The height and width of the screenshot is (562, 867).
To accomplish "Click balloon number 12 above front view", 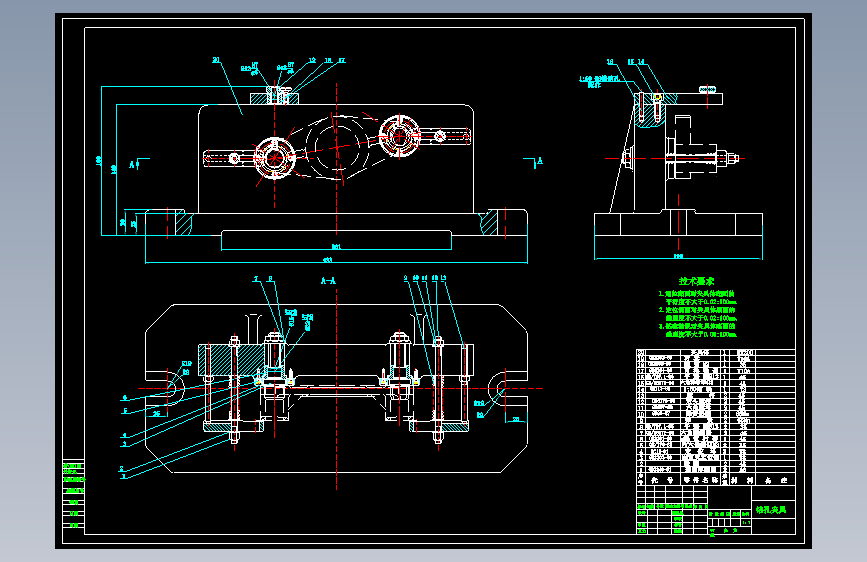I will 312,60.
